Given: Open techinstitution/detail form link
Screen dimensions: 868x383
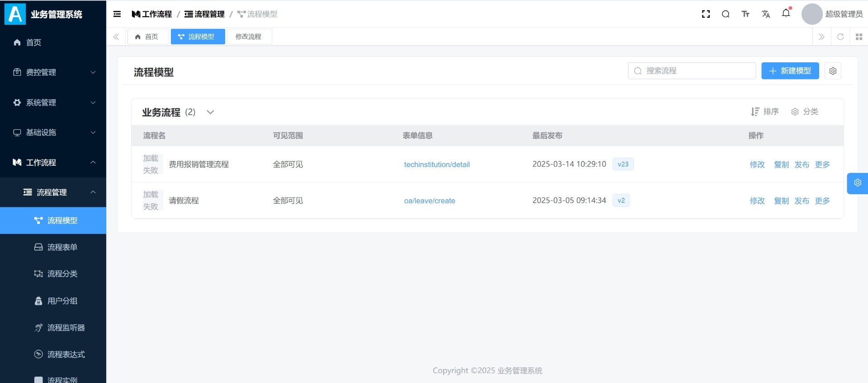Looking at the screenshot, I should coord(437,164).
